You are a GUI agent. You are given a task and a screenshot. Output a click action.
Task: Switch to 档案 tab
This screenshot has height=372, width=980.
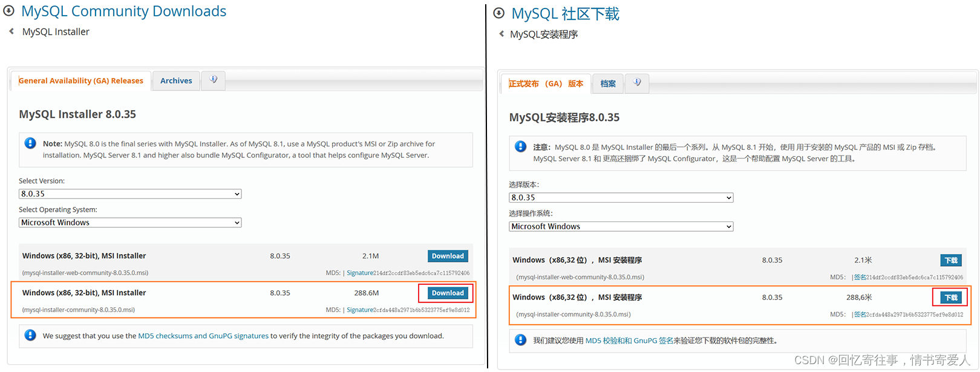tap(608, 83)
